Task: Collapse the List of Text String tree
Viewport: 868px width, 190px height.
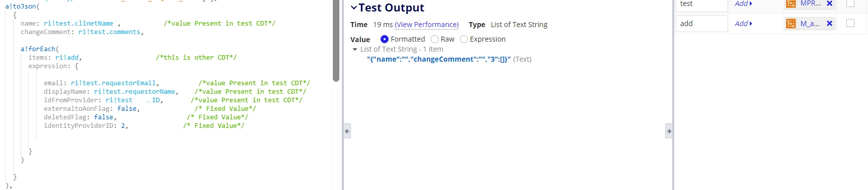Action: point(355,49)
